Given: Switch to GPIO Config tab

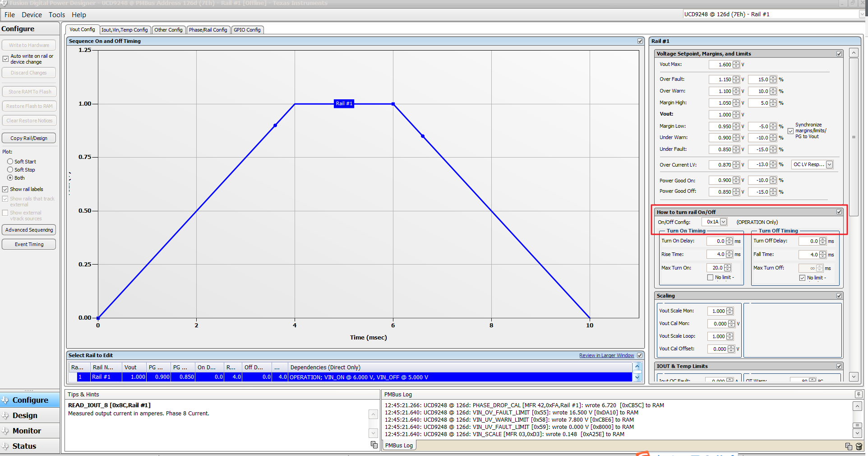Looking at the screenshot, I should click(247, 30).
